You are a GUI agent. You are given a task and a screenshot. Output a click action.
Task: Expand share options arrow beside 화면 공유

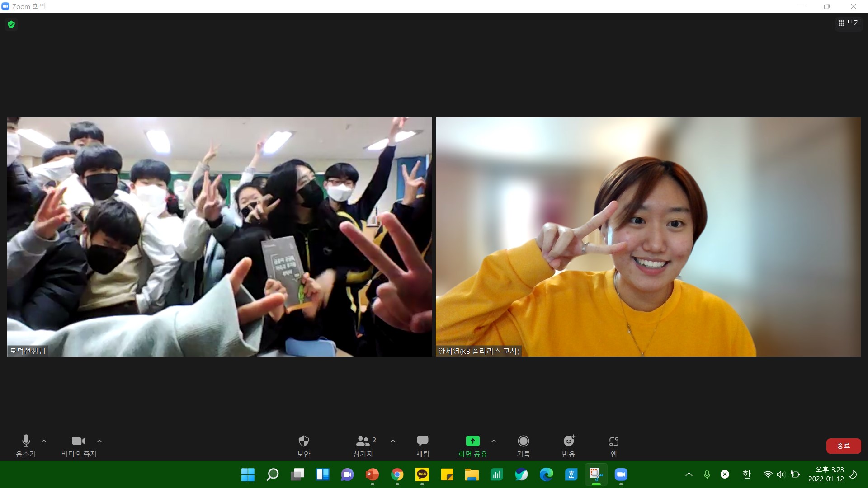(494, 441)
